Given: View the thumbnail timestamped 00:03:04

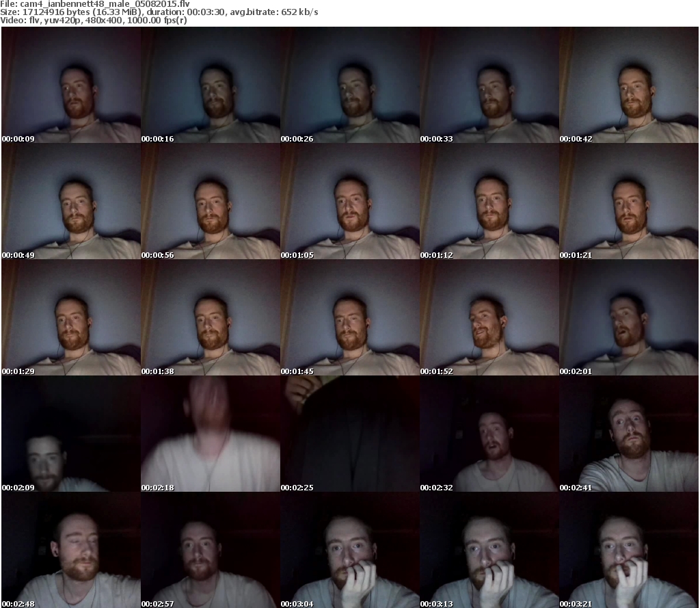Looking at the screenshot, I should click(x=350, y=550).
